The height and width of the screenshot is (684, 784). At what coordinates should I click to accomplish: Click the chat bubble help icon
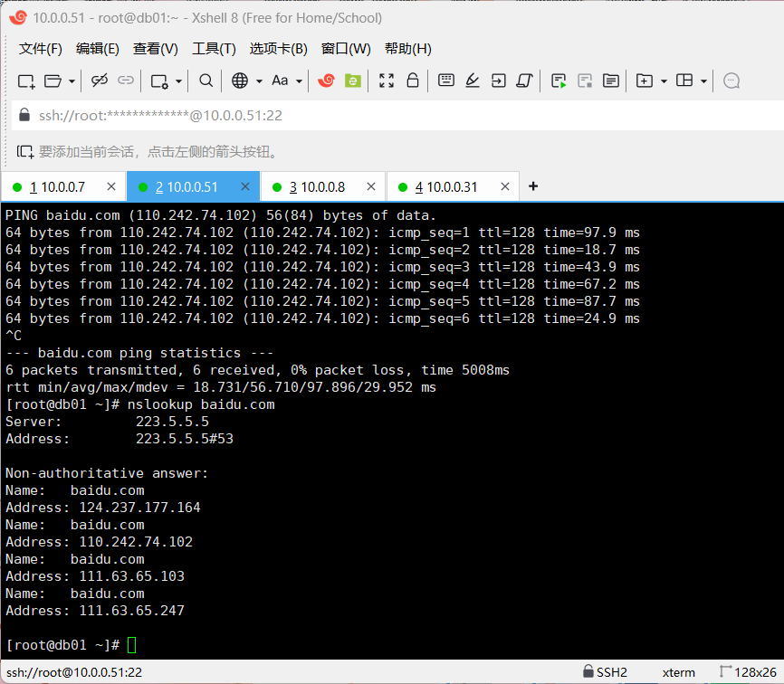click(731, 81)
